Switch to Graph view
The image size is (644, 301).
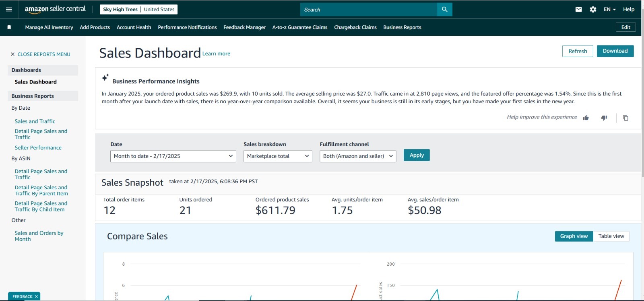pos(574,236)
